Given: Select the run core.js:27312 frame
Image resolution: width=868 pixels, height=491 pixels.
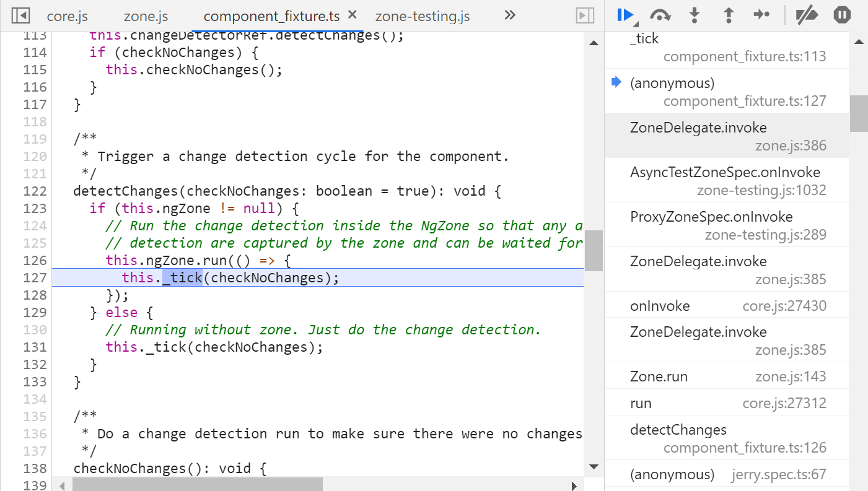Looking at the screenshot, I should click(727, 402).
